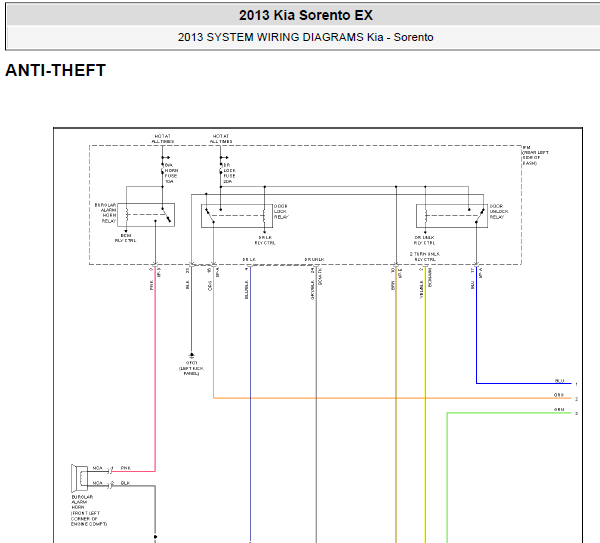This screenshot has height=543, width=600.
Task: Click the Burglar Alarm Horn Relay symbol
Action: pyautogui.click(x=146, y=215)
